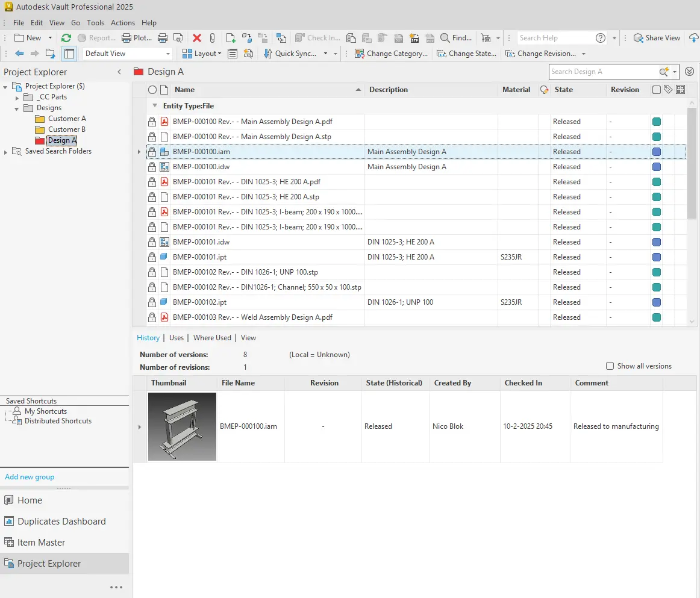Click the Help question mark icon
The image size is (700, 598).
[x=601, y=38]
